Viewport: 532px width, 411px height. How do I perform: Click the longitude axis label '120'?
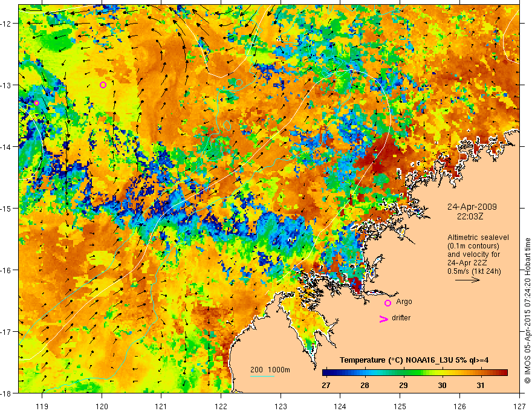click(102, 406)
